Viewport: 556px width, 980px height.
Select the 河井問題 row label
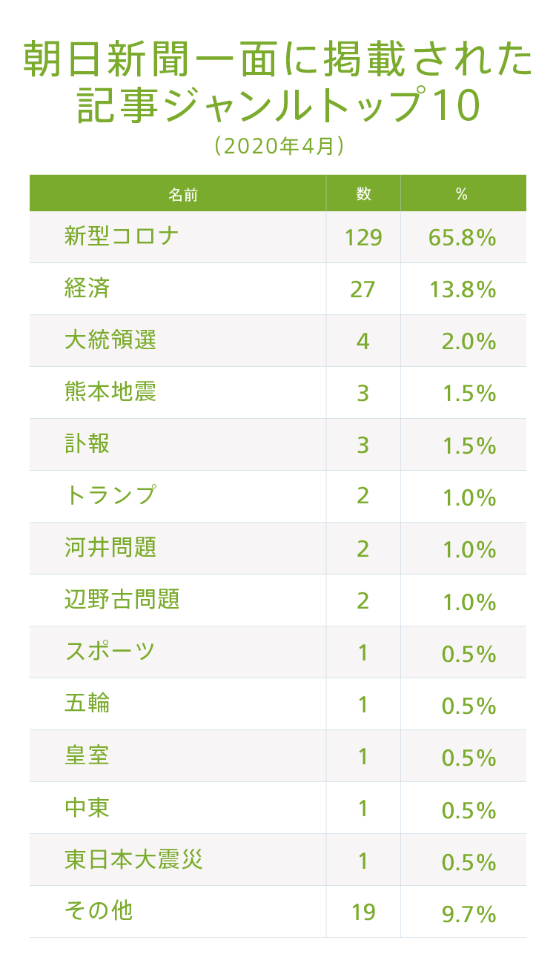click(x=110, y=548)
